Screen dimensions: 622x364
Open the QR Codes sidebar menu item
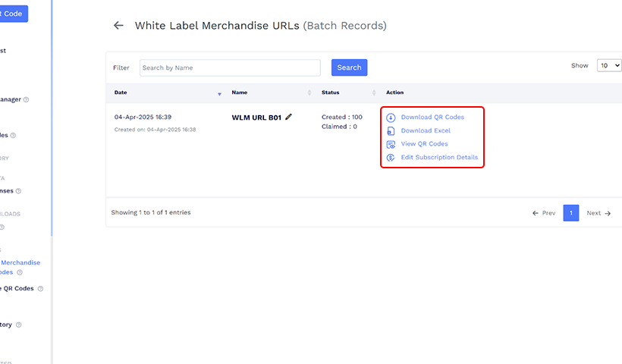[18, 288]
